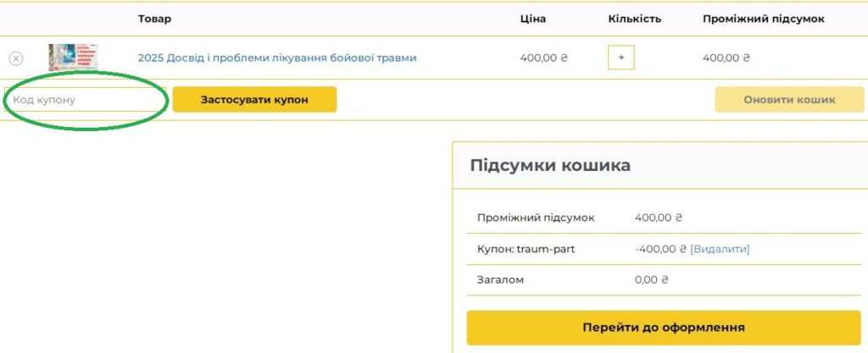Select the Кількість column header
Image resolution: width=868 pixels, height=353 pixels.
[634, 19]
